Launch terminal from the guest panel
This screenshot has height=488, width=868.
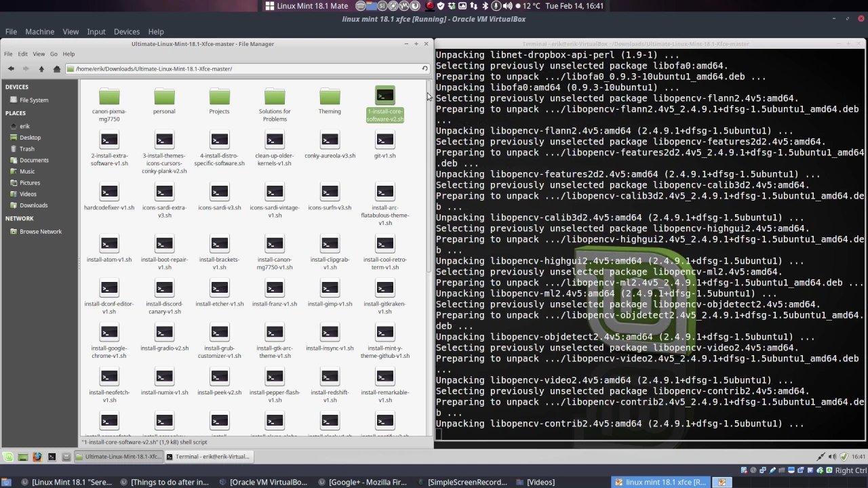point(52,457)
